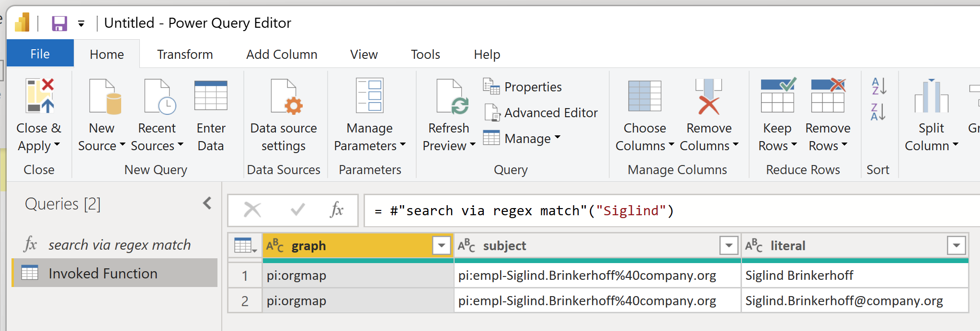Screen dimensions: 980x331
Task: Select the subject column header
Action: tap(597, 246)
